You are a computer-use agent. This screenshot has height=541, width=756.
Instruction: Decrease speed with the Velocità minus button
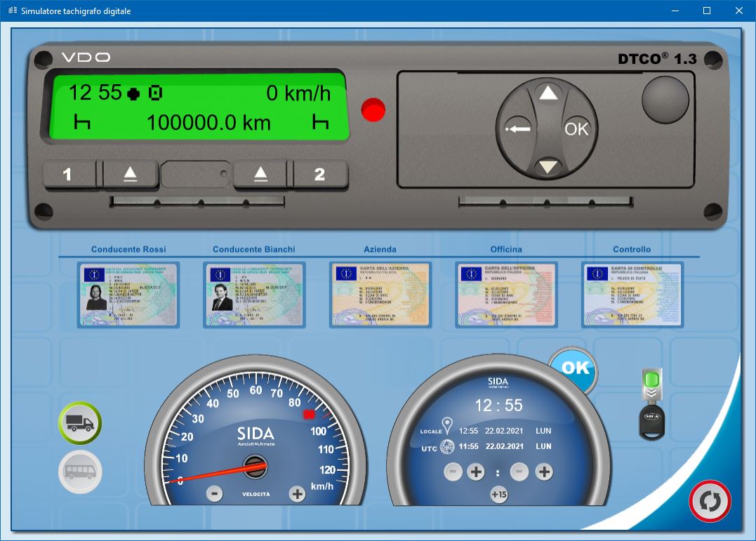point(215,494)
